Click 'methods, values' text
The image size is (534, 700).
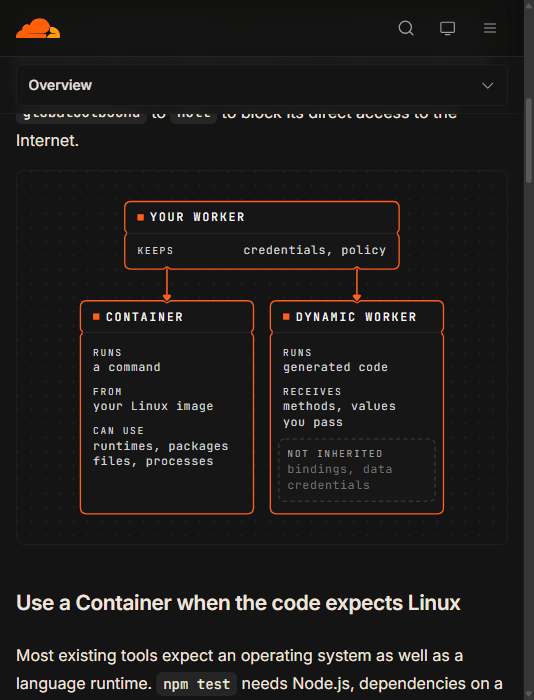(339, 406)
